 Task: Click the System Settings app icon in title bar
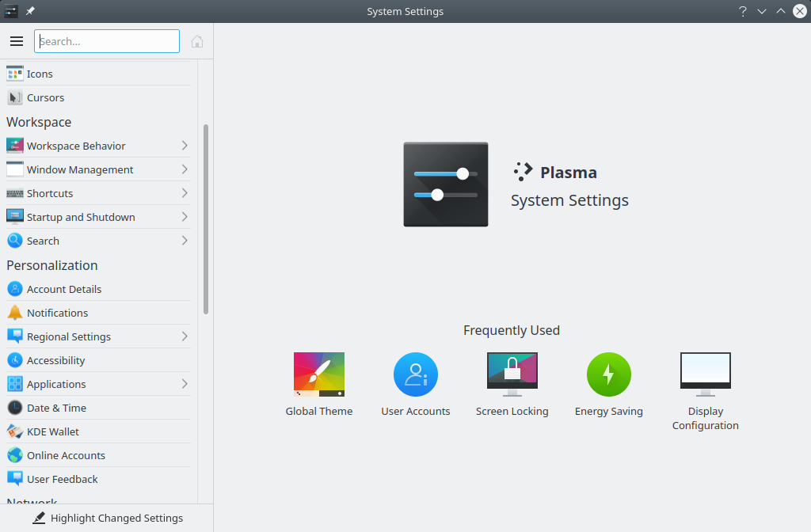pyautogui.click(x=11, y=11)
